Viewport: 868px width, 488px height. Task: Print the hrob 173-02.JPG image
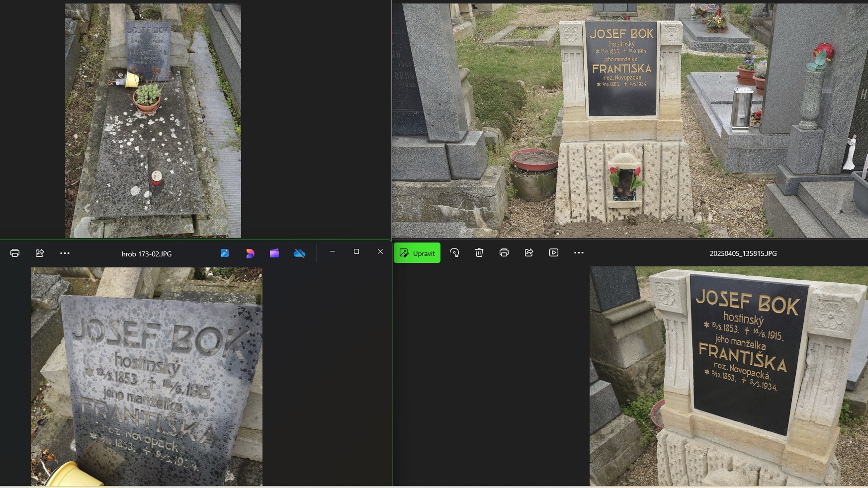coord(15,253)
